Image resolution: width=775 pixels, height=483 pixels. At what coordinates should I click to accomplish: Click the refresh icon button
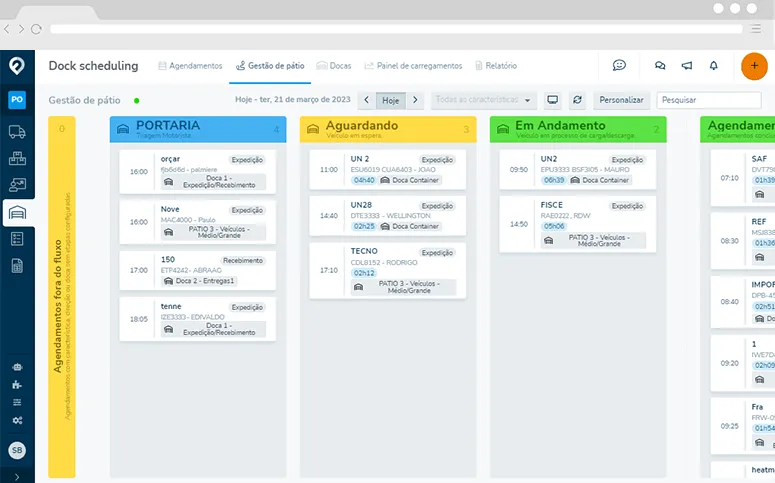[x=577, y=100]
